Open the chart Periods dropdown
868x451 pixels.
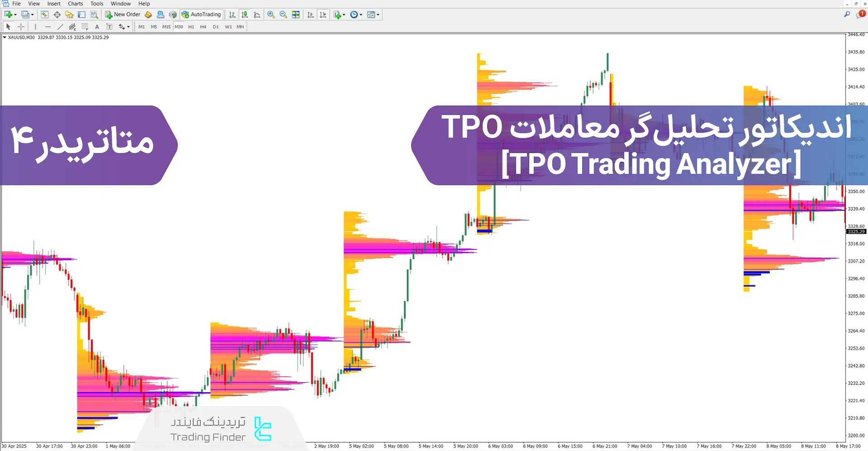coord(360,14)
